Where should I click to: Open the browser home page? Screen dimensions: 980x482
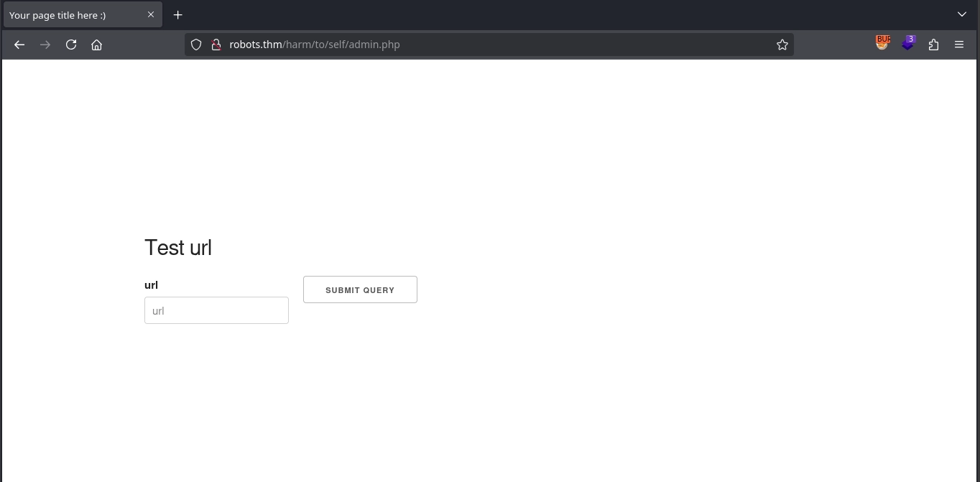(x=97, y=45)
